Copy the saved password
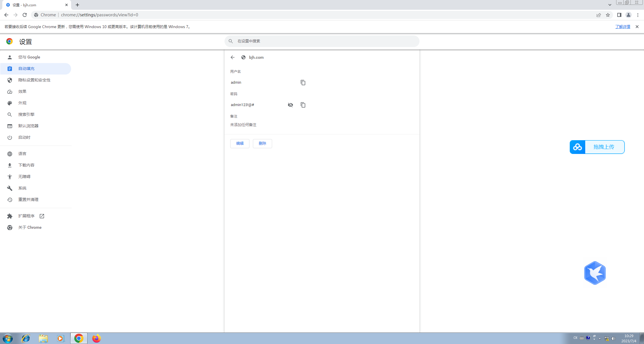Viewport: 644px width, 344px height. click(303, 105)
